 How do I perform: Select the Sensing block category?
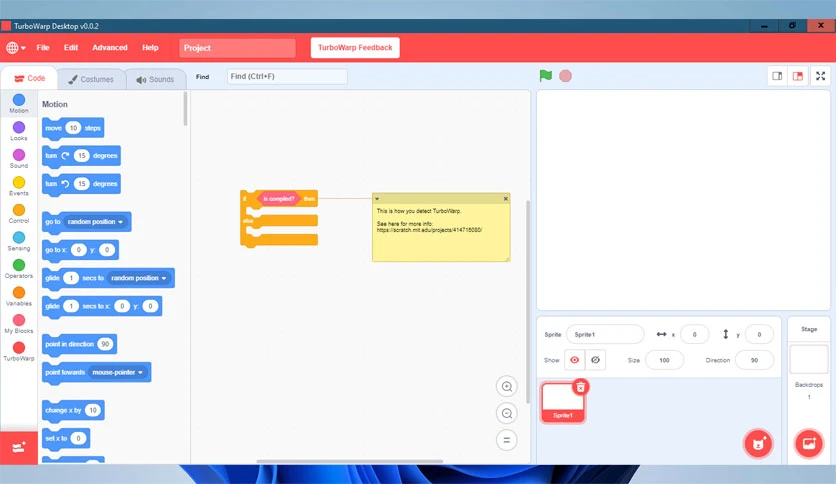pyautogui.click(x=19, y=241)
